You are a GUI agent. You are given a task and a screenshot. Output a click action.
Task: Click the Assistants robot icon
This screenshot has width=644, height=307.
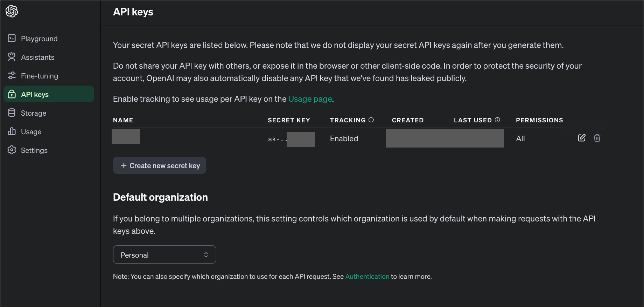pos(12,57)
